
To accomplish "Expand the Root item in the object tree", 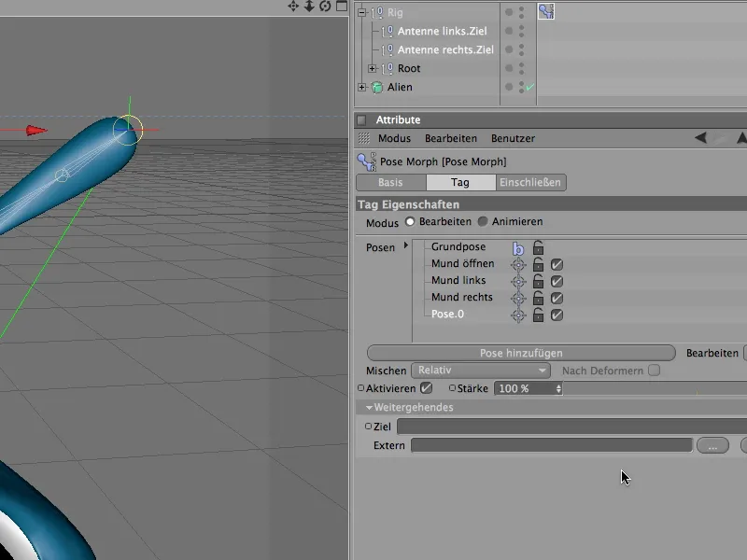I will point(372,67).
